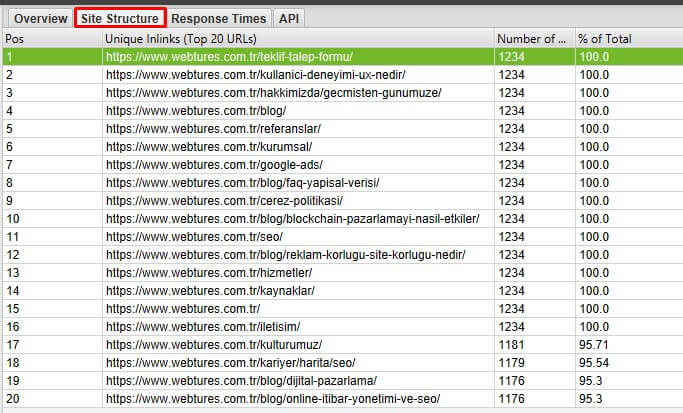Click the 1179 inlinks count cell
Screen dimensions: 683x413
coord(535,362)
